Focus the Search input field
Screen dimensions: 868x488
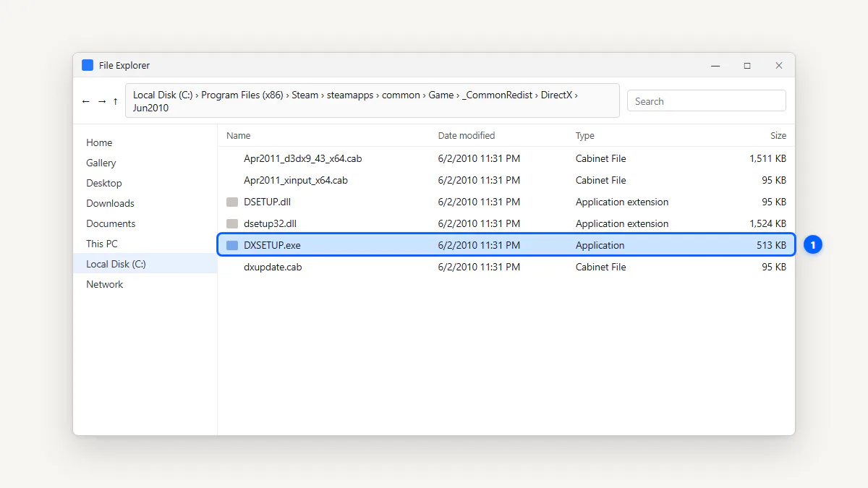click(706, 101)
